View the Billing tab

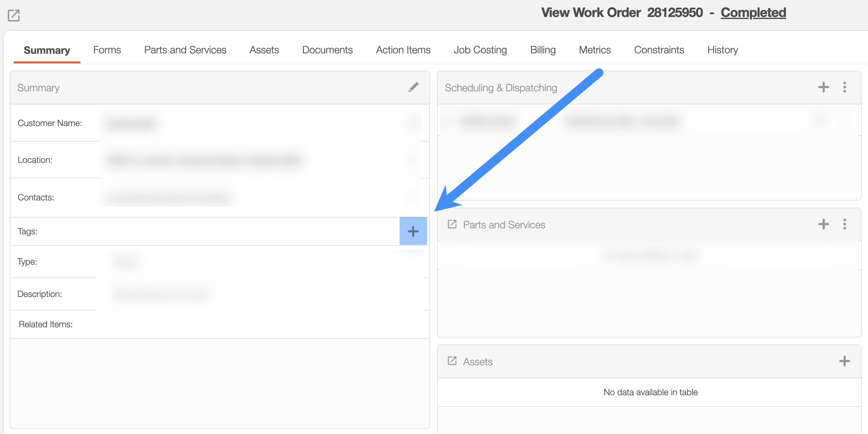point(543,50)
